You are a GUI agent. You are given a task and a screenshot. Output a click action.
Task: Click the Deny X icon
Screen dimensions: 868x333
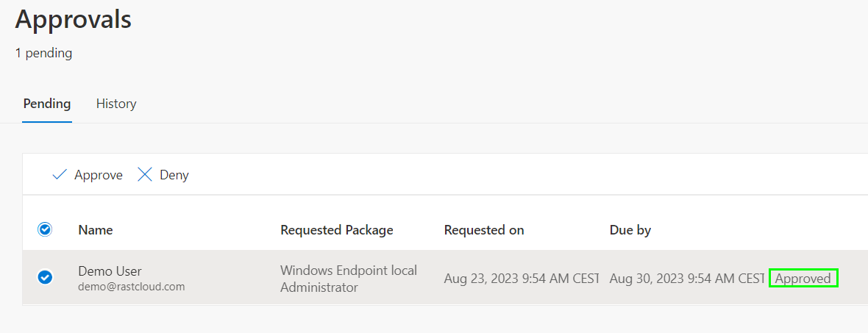[x=145, y=175]
